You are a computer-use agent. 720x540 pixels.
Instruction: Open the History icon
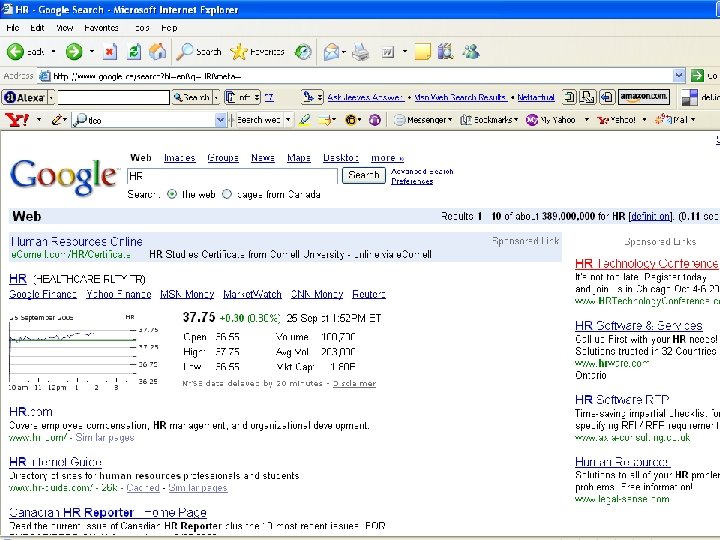click(303, 52)
